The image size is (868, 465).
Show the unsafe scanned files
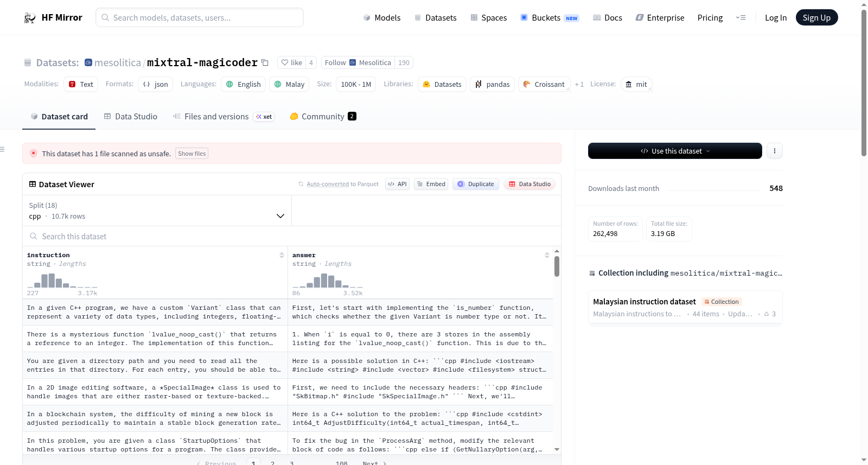click(192, 154)
